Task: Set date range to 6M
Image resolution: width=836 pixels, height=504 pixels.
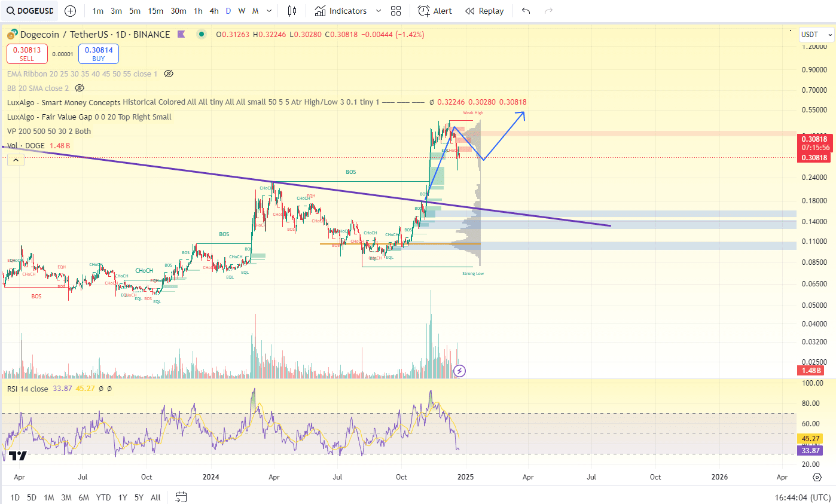Action: point(84,497)
